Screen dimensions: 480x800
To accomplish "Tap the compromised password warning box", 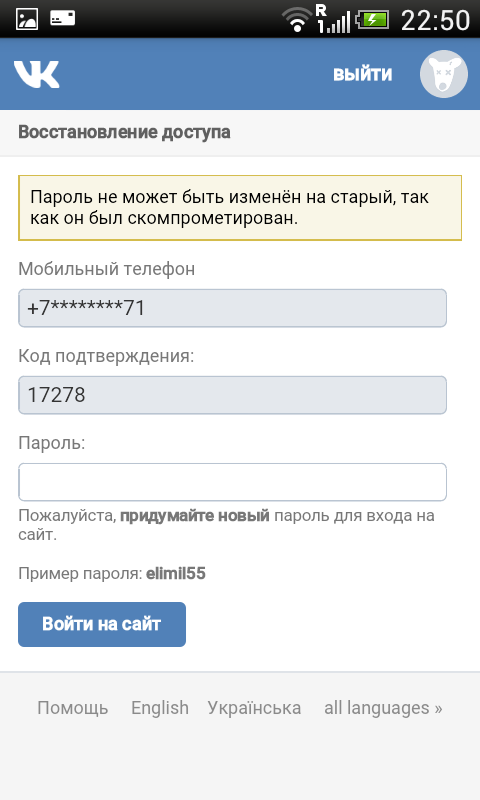I will [x=240, y=208].
